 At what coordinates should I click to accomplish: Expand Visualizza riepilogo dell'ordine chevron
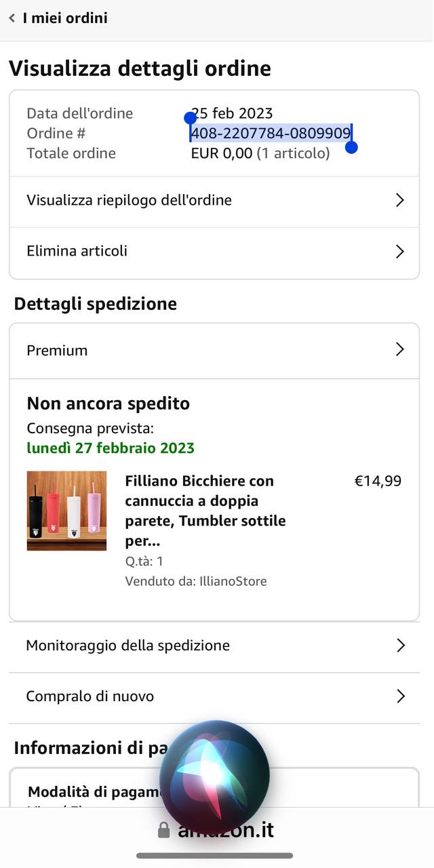click(x=399, y=200)
